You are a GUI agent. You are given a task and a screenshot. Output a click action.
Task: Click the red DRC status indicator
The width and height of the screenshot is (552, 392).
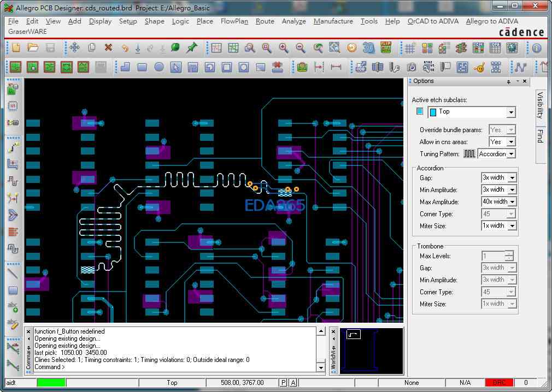point(499,383)
